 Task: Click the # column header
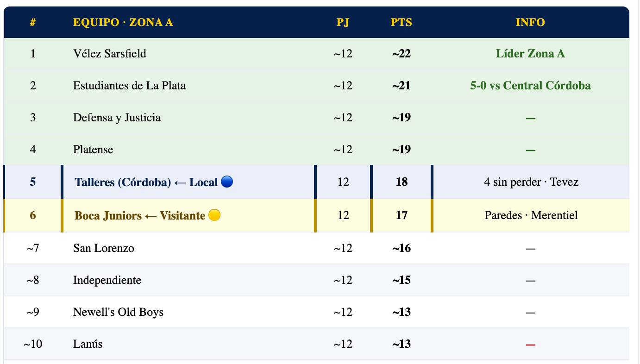[33, 22]
